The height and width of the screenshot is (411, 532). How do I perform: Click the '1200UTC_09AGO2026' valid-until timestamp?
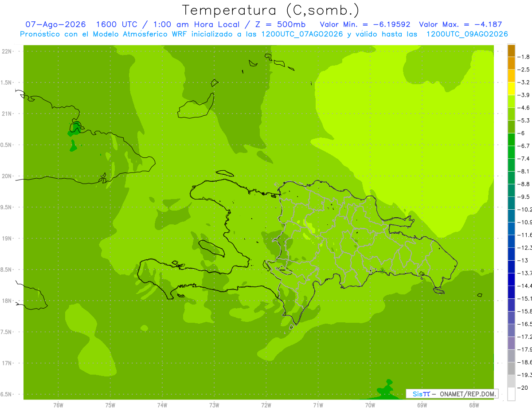[x=467, y=34]
